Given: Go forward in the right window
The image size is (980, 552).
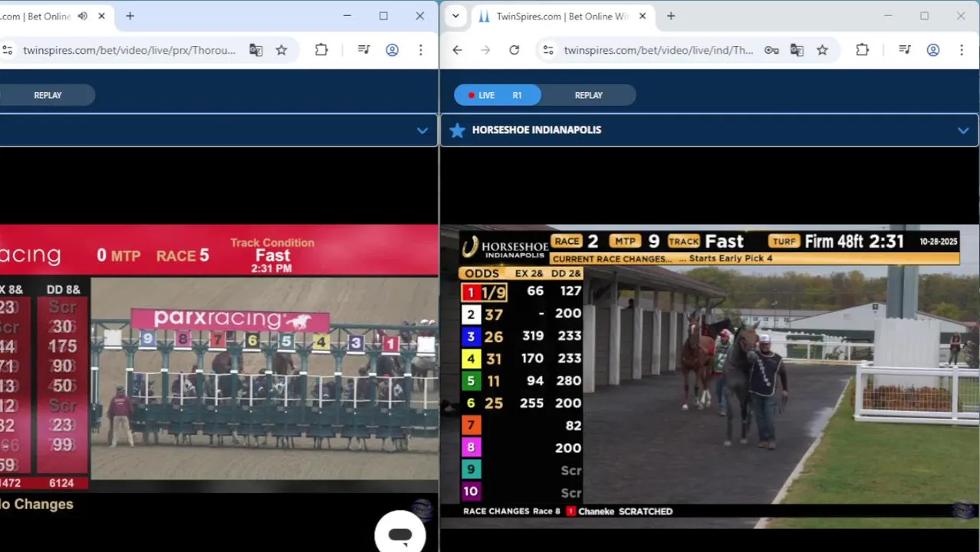Looking at the screenshot, I should (485, 50).
